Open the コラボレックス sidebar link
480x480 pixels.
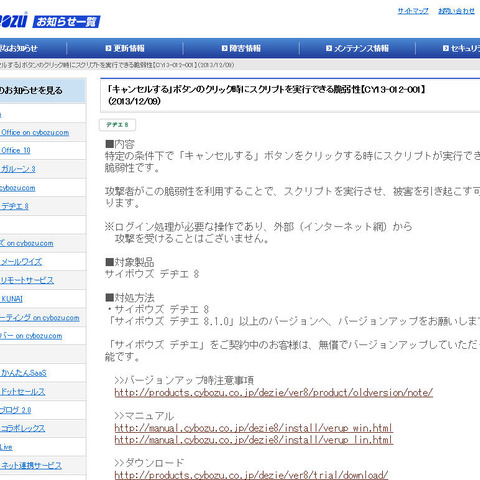[23, 429]
